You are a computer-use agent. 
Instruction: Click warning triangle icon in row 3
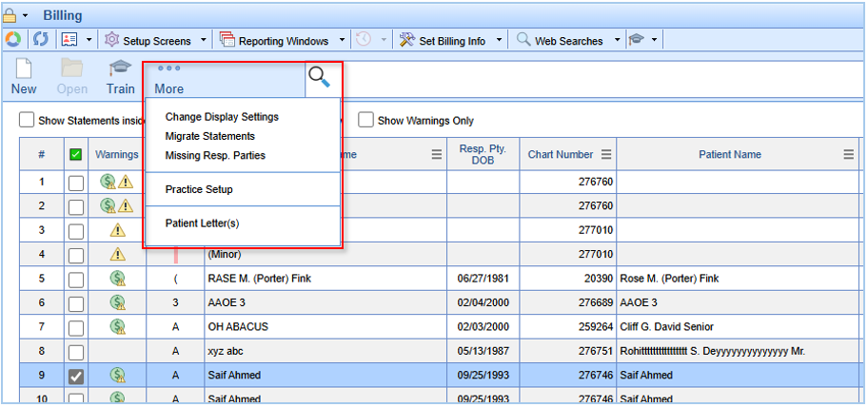(x=117, y=229)
